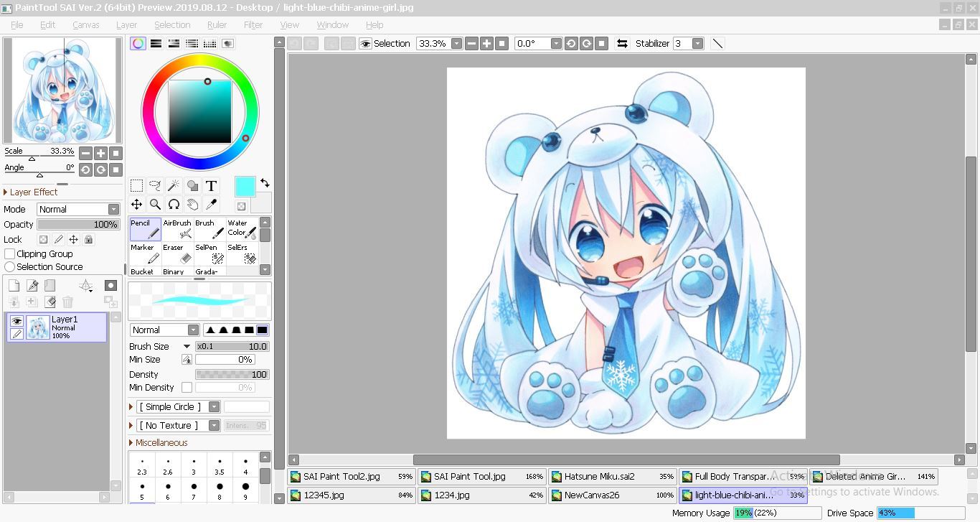Open the Filter menu
This screenshot has width=980, height=522.
pos(253,24)
